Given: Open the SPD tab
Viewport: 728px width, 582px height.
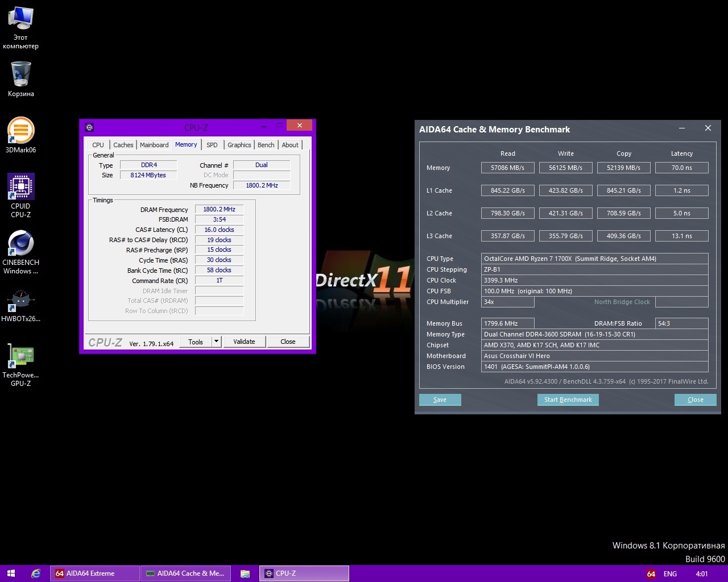Looking at the screenshot, I should [212, 145].
